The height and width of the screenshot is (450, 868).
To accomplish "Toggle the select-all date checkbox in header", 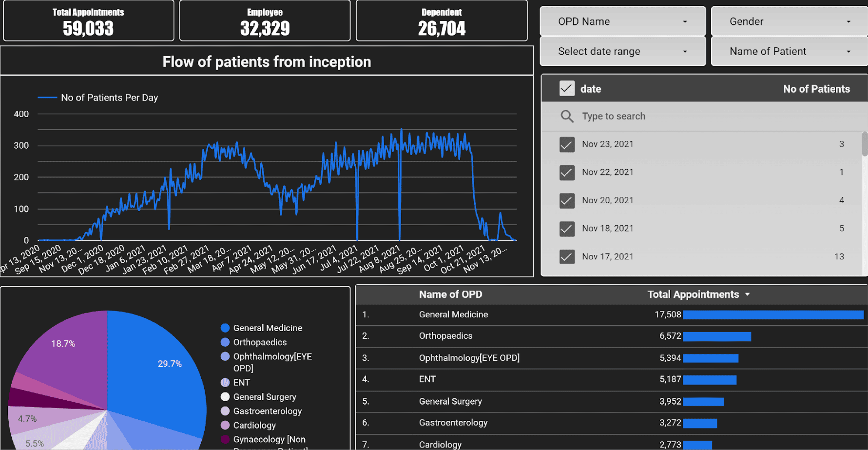I will 567,89.
